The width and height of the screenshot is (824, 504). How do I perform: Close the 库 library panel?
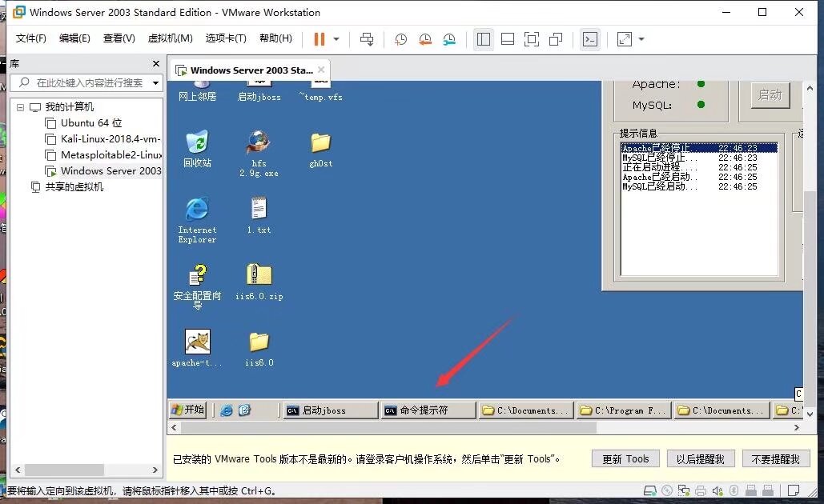tap(155, 63)
